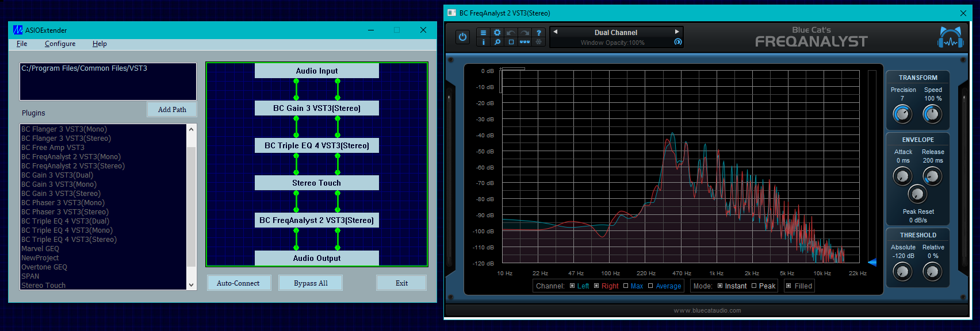Click the Relative threshold knob
Viewport: 980px width, 331px height.
tap(932, 271)
